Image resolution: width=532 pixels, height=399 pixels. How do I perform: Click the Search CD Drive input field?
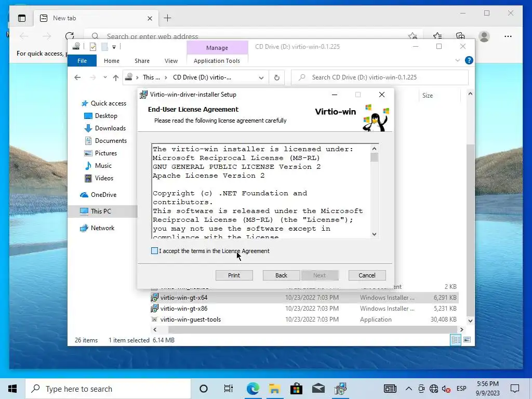[x=380, y=77]
